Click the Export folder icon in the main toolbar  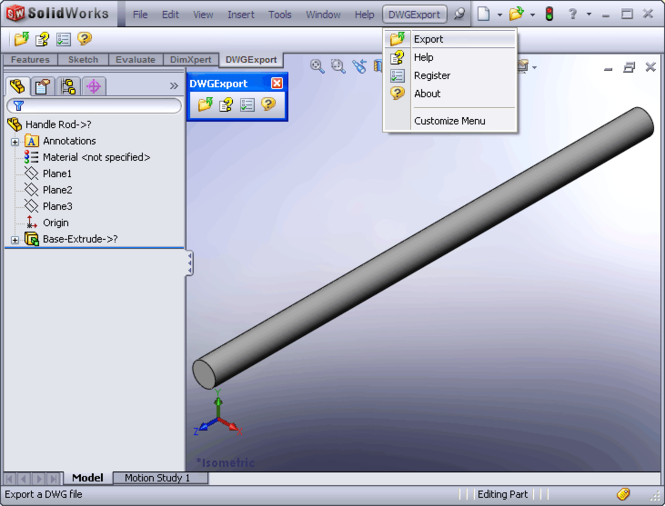click(x=21, y=39)
